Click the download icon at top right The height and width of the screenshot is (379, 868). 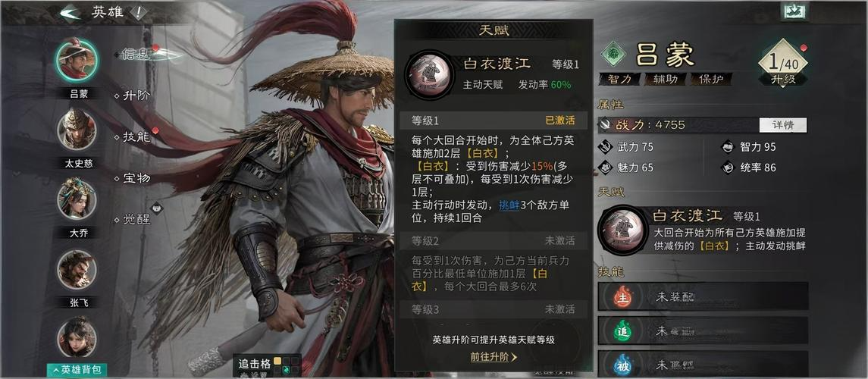[x=795, y=11]
